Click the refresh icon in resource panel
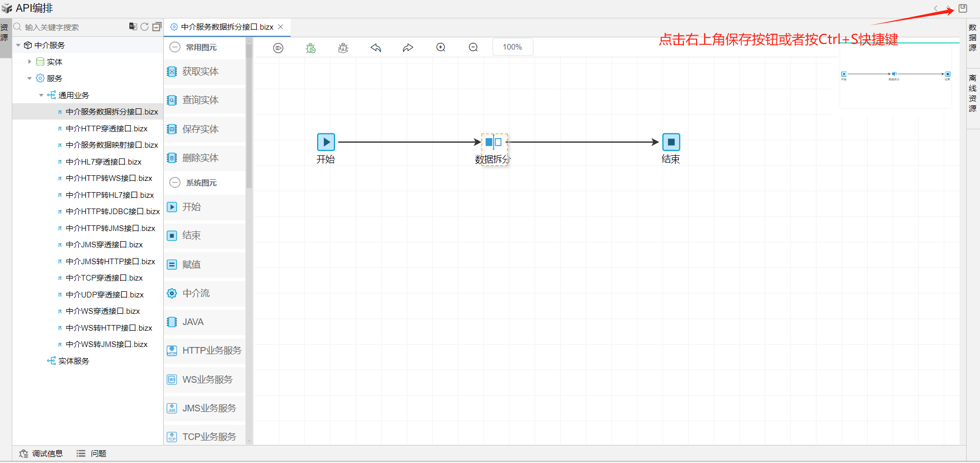 click(145, 27)
